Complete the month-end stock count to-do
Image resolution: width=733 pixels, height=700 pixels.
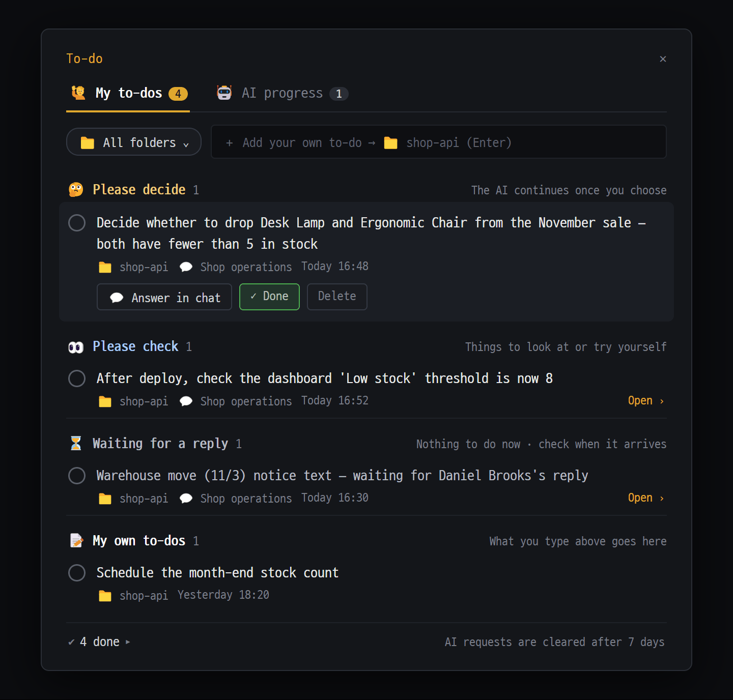(x=77, y=573)
